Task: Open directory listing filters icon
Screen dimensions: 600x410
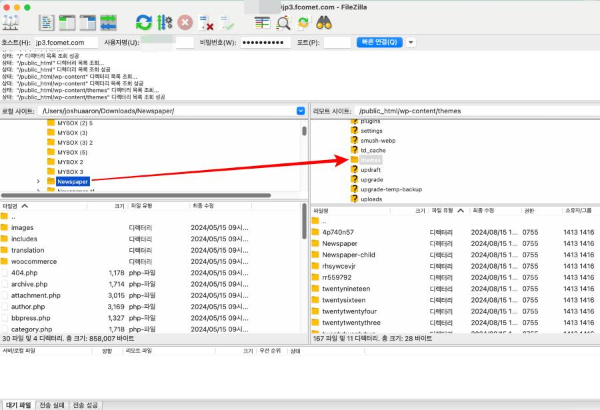Action: 262,23
